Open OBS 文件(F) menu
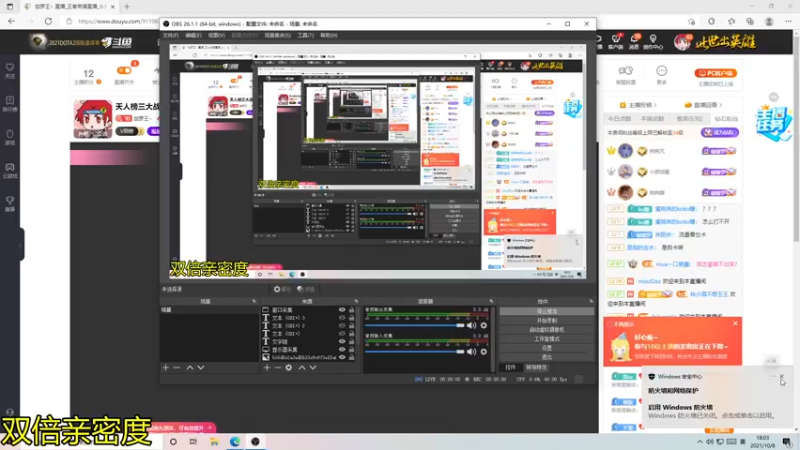Image resolution: width=800 pixels, height=450 pixels. click(170, 35)
